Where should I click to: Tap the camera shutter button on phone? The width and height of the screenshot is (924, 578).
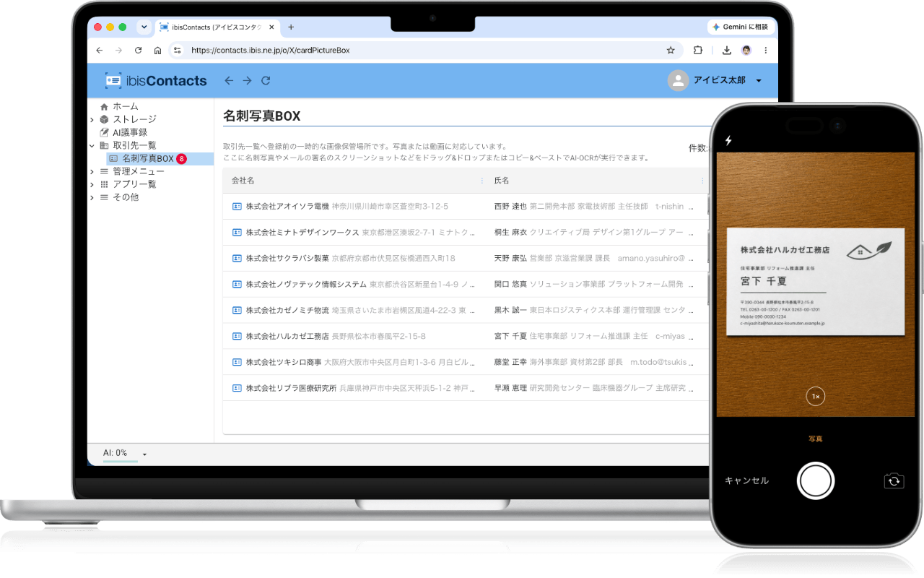coord(816,480)
